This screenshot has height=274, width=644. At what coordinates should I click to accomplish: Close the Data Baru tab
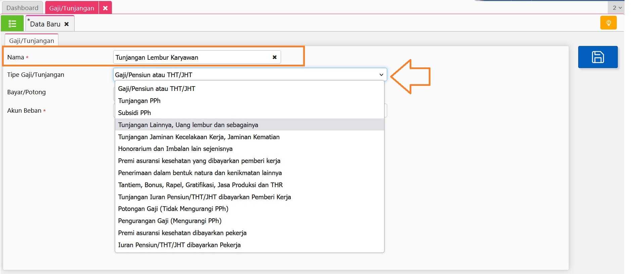pyautogui.click(x=66, y=24)
